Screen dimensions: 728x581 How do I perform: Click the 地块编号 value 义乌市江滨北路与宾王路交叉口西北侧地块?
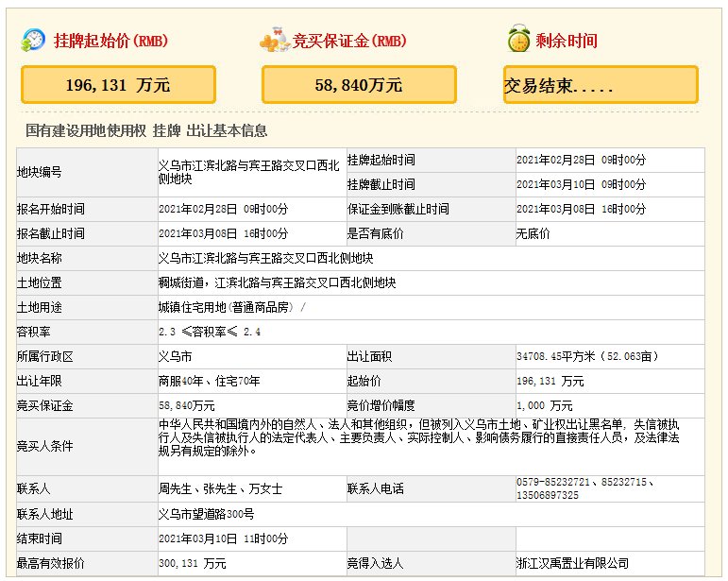coord(249,172)
